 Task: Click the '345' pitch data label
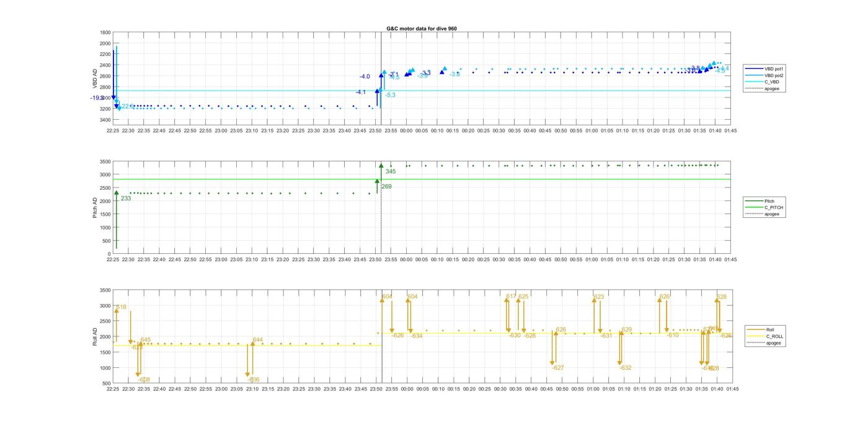[391, 171]
